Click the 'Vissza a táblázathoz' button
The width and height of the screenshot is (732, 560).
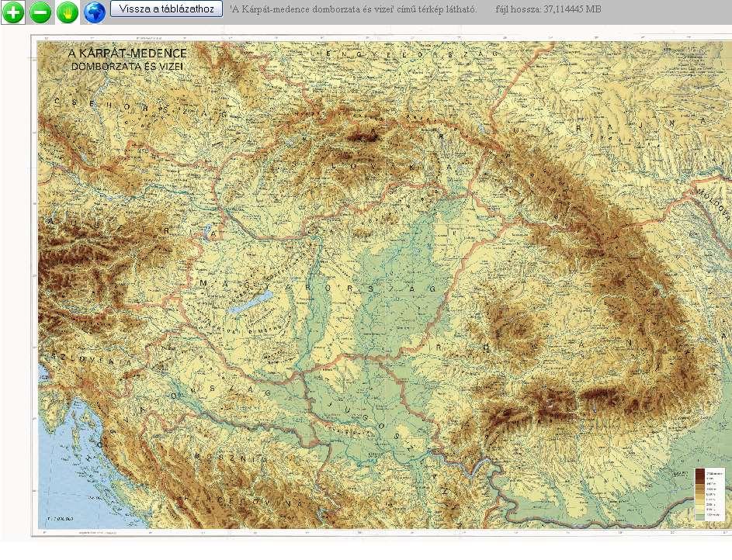pos(167,9)
